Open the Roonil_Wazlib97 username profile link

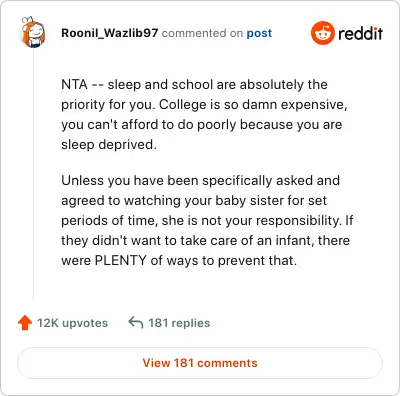110,33
